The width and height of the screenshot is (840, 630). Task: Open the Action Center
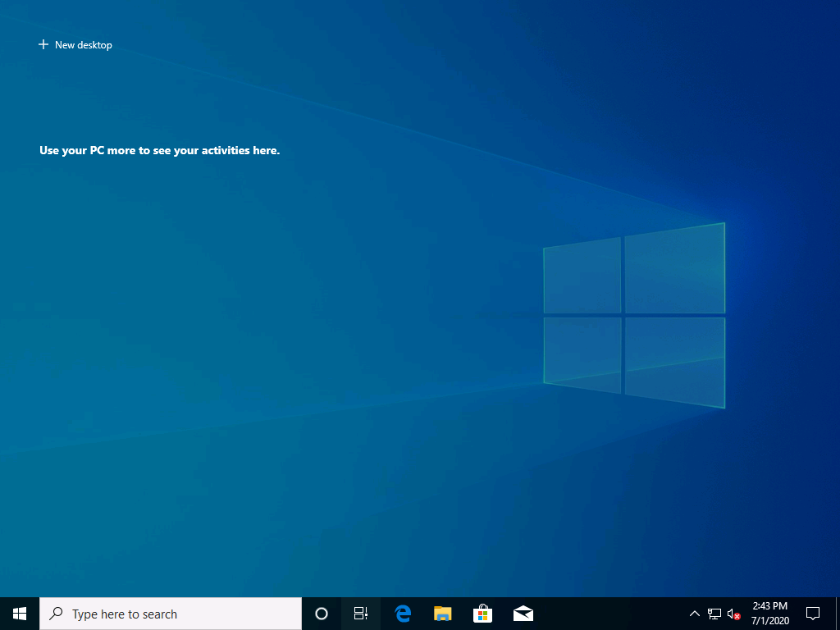[812, 613]
